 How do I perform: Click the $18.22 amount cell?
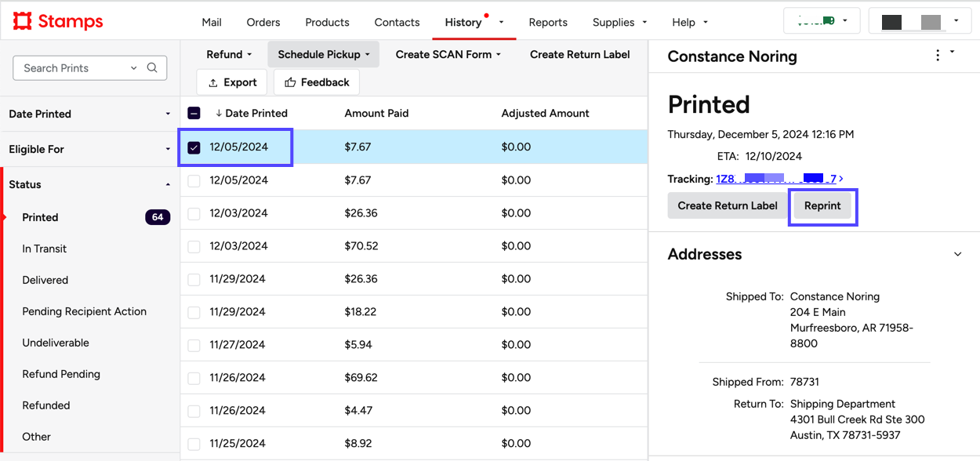click(x=361, y=312)
